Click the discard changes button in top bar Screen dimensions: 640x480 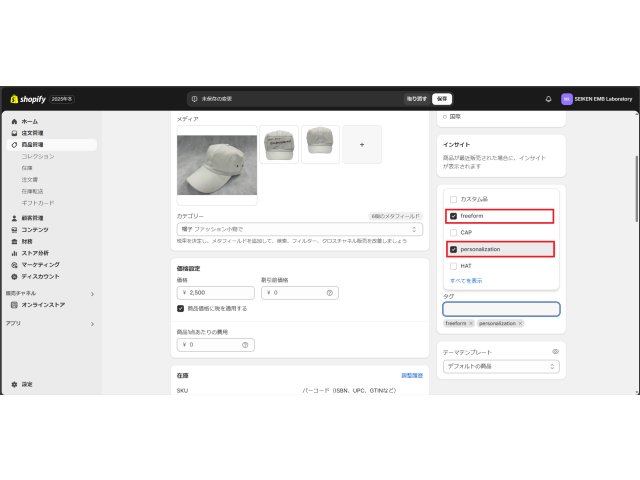pyautogui.click(x=416, y=99)
